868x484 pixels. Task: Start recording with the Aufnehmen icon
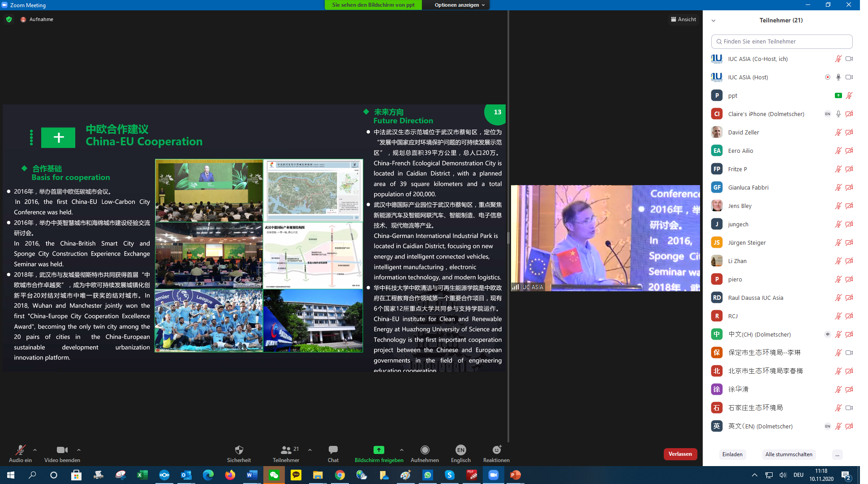tap(425, 449)
